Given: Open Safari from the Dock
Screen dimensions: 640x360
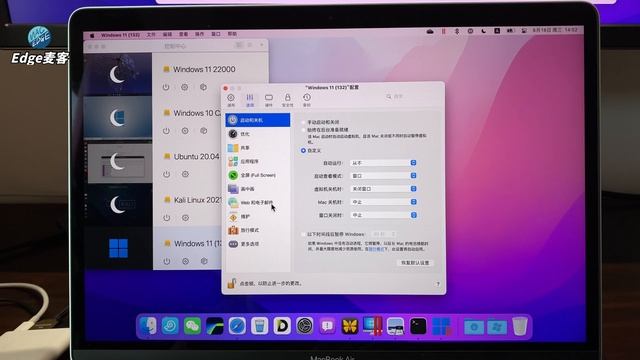Looking at the screenshot, I should tap(237, 326).
